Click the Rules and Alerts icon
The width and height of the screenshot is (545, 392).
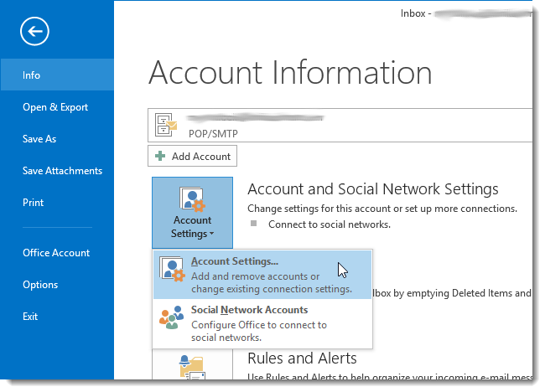coord(192,368)
